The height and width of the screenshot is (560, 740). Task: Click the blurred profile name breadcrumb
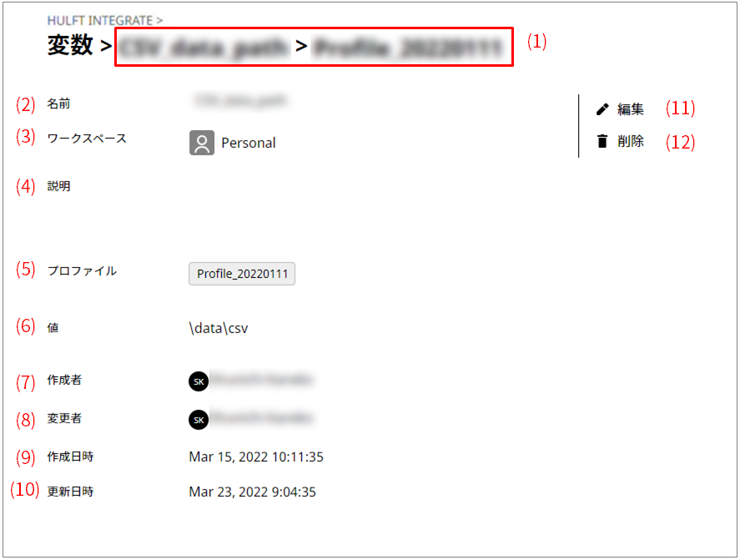click(x=408, y=48)
